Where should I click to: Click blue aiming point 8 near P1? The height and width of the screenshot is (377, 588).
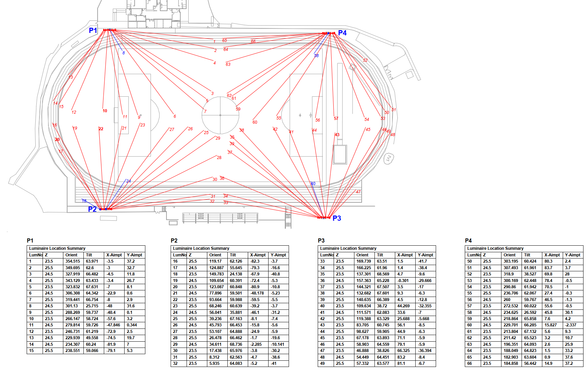click(124, 53)
